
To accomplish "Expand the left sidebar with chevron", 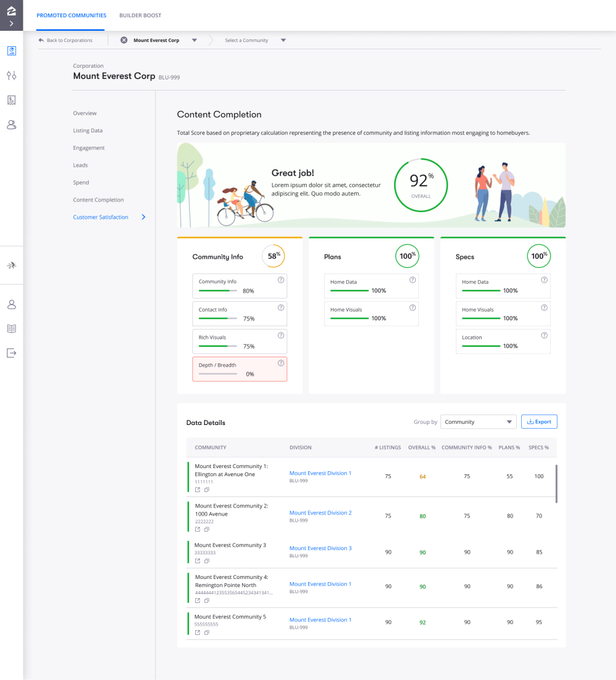I will pos(11,23).
